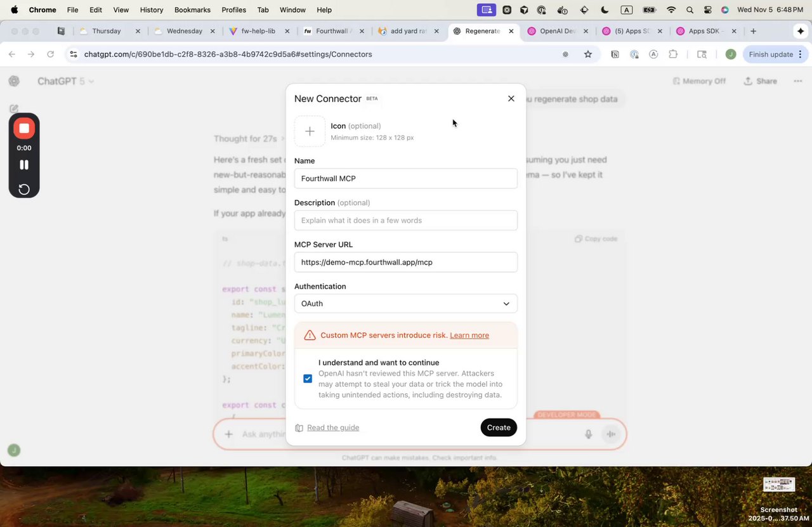Image resolution: width=812 pixels, height=527 pixels.
Task: Open a new browser tab
Action: tap(753, 30)
